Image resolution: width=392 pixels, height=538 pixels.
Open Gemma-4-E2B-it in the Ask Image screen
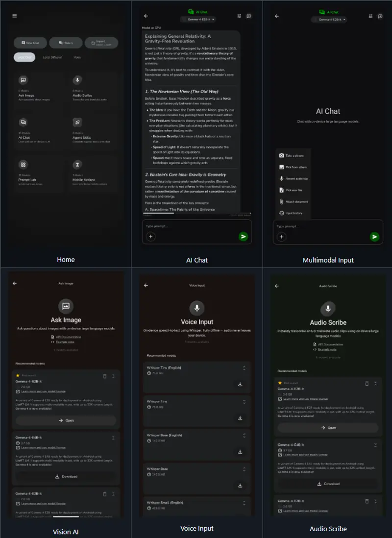point(66,420)
